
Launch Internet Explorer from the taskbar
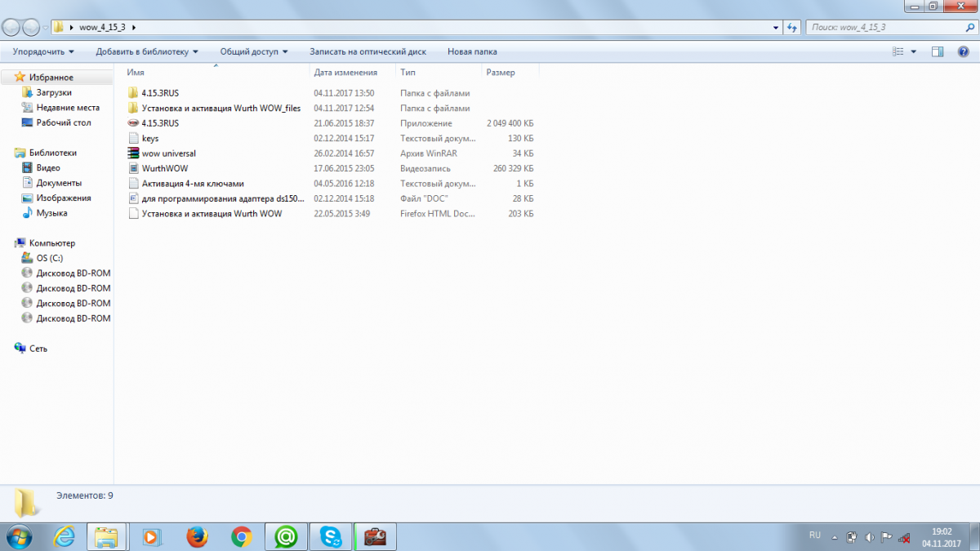[x=64, y=536]
